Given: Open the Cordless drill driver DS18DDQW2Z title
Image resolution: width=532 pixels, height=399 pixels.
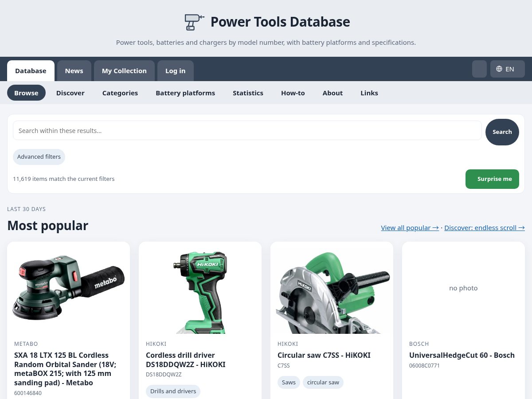Looking at the screenshot, I should coord(186,360).
